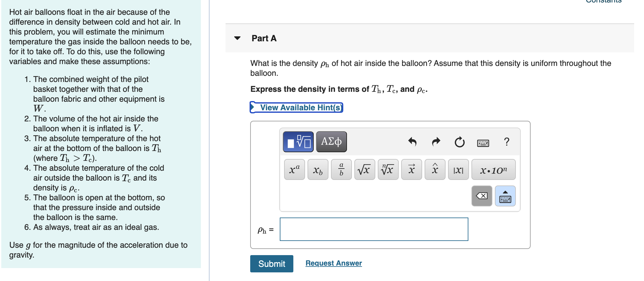
Task: Insert a subscript template
Action: coord(318,169)
